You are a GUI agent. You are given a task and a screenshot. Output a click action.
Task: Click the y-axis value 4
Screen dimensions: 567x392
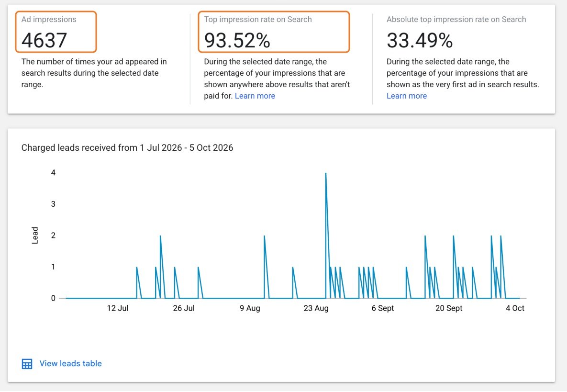coord(53,172)
